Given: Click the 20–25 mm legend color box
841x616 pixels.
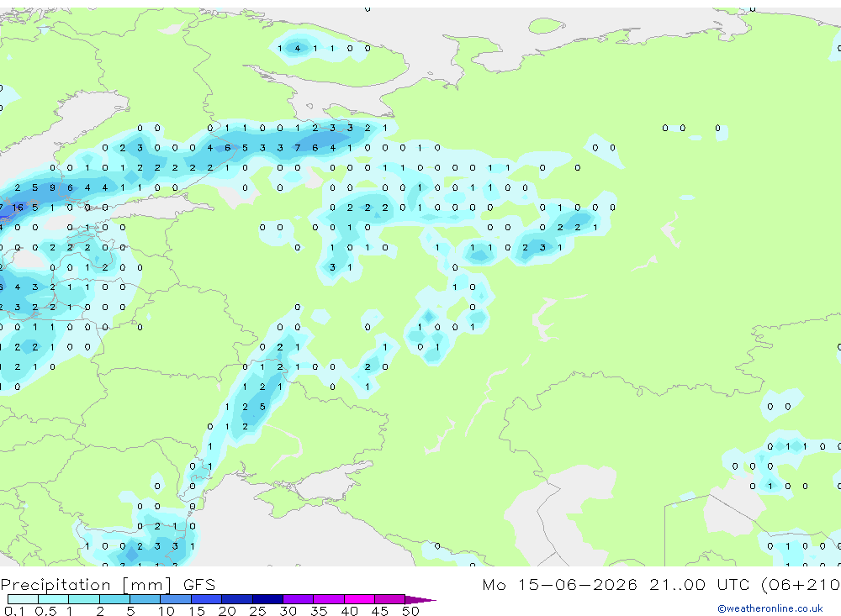Looking at the screenshot, I should click(237, 599).
